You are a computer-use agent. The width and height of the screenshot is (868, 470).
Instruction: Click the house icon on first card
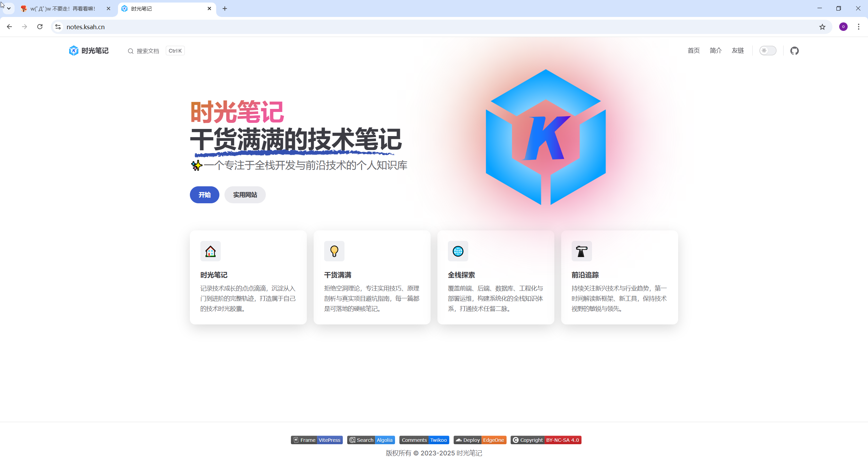210,251
